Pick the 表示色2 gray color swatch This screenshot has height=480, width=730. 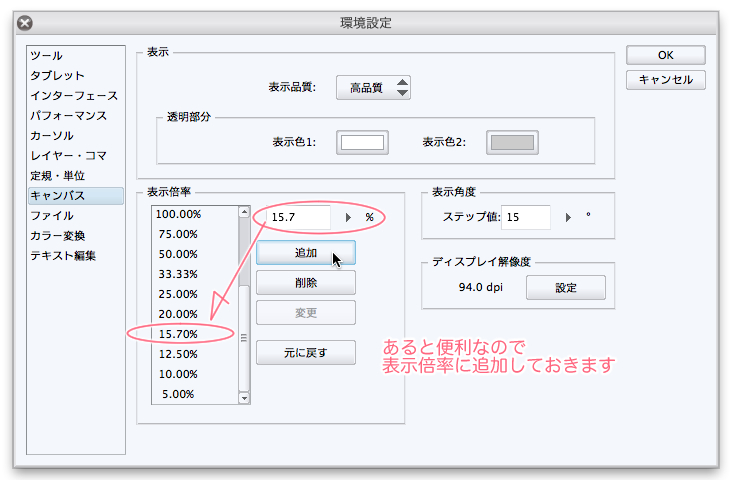click(512, 142)
